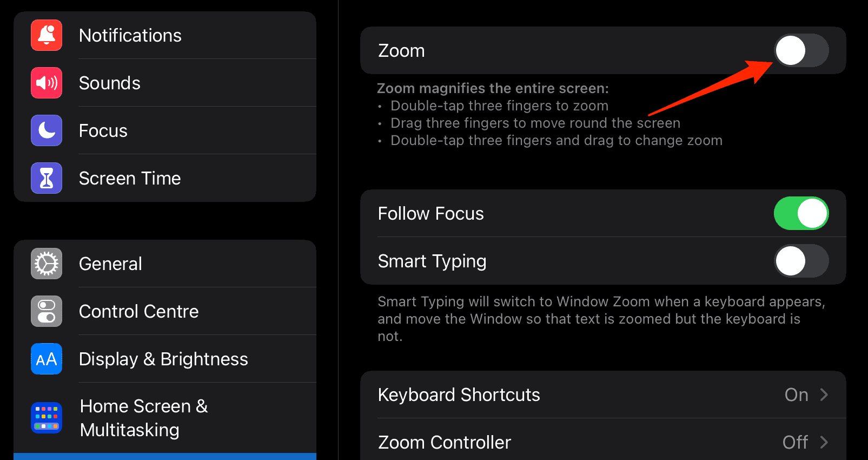Image resolution: width=868 pixels, height=460 pixels.
Task: Tap the Keyboard Shortcuts On value
Action: pyautogui.click(x=796, y=395)
